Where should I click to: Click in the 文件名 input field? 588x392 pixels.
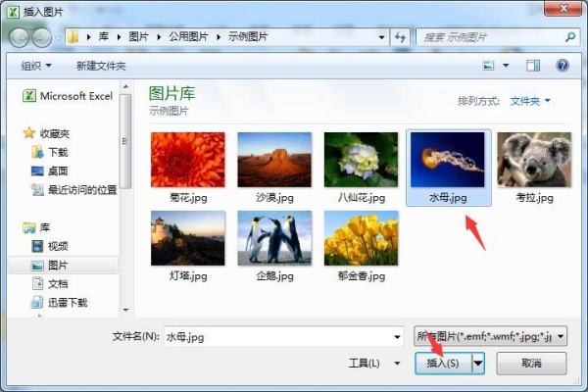pyautogui.click(x=277, y=337)
